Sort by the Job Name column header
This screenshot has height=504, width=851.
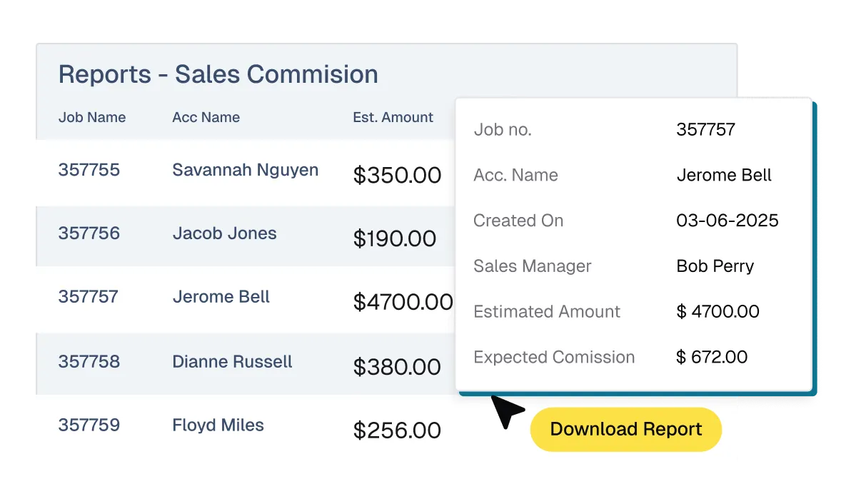coord(92,117)
